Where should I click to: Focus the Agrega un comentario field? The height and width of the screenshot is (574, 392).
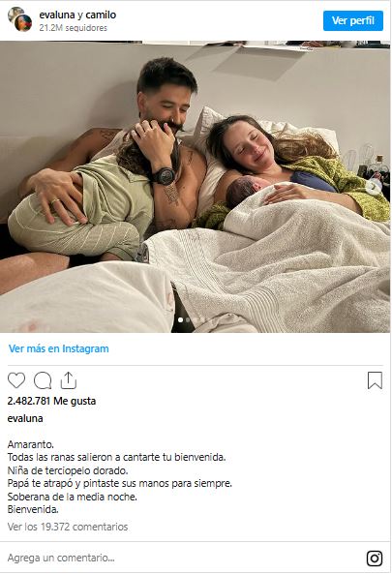(x=183, y=558)
